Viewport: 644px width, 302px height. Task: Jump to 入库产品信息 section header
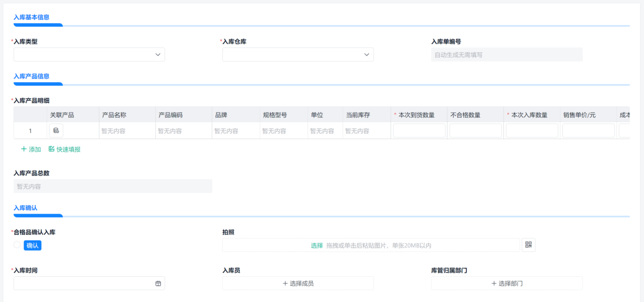32,76
